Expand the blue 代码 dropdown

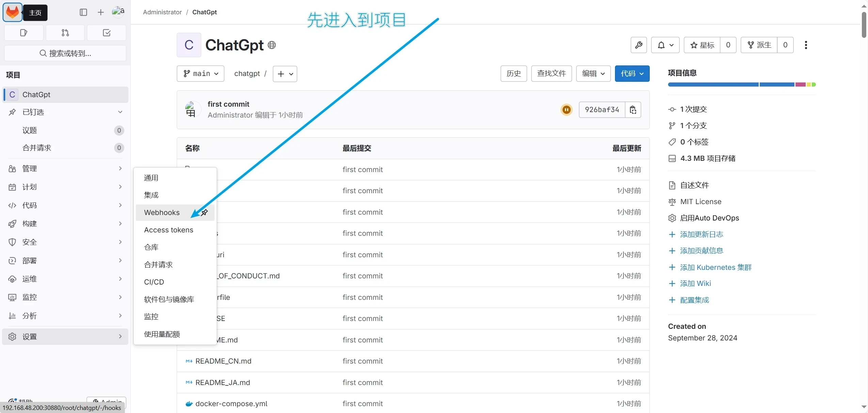[632, 74]
